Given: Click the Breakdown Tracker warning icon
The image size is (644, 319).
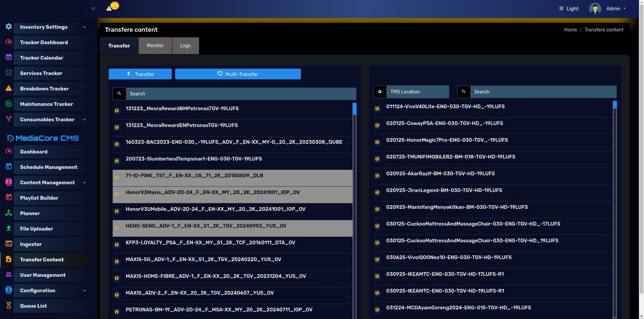Looking at the screenshot, I should pos(8,88).
